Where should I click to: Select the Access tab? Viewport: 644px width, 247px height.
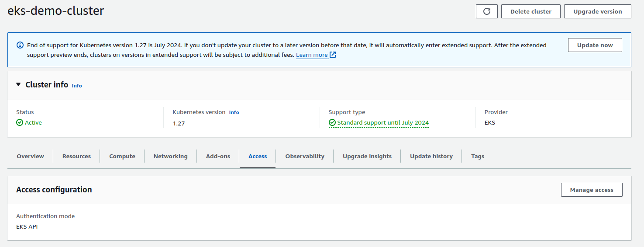(x=258, y=156)
